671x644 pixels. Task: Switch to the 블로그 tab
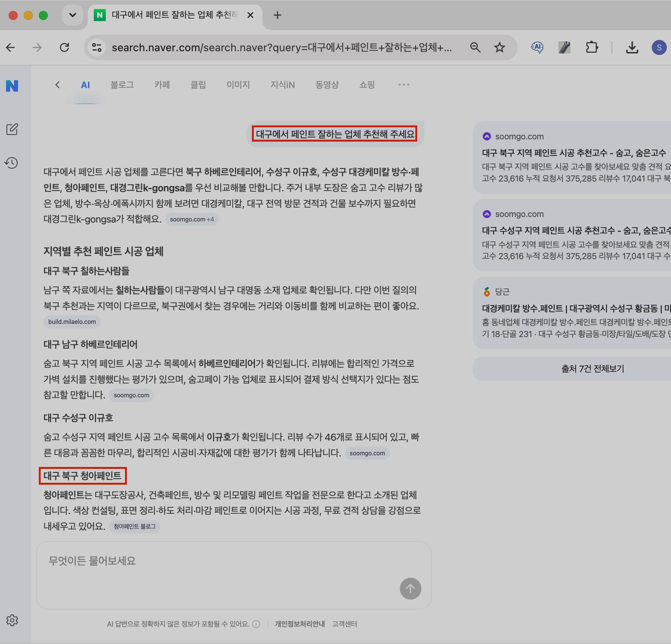(122, 85)
